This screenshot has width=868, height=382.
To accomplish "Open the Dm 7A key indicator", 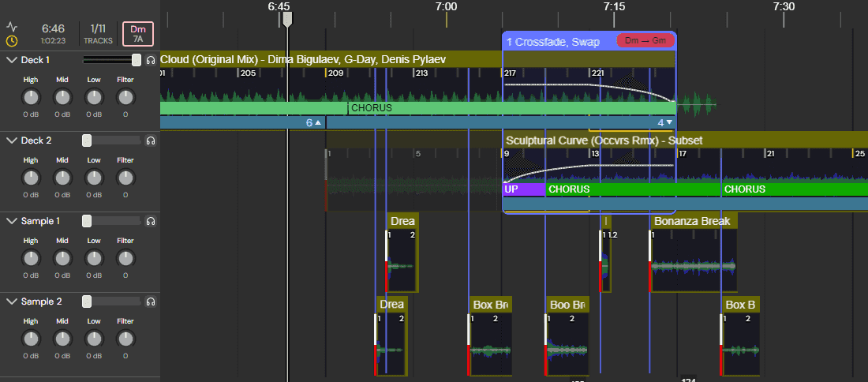I will [138, 33].
